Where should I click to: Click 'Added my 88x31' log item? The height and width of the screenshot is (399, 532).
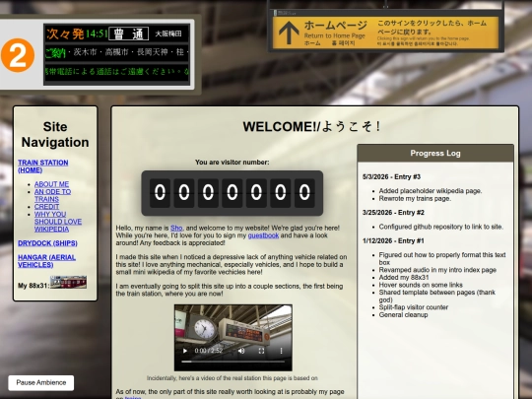point(404,277)
